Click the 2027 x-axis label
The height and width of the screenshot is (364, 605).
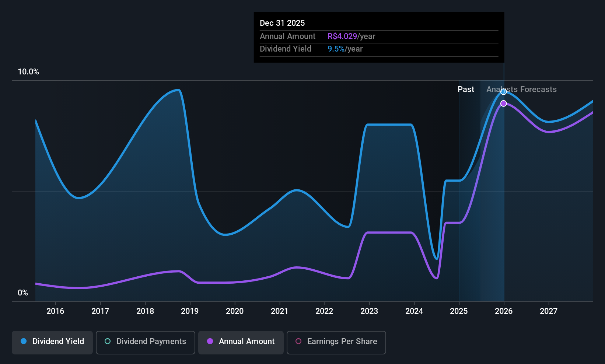[549, 311]
